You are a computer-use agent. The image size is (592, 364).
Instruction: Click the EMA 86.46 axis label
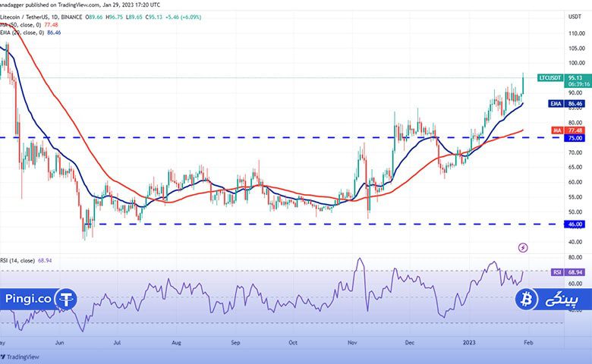click(567, 103)
